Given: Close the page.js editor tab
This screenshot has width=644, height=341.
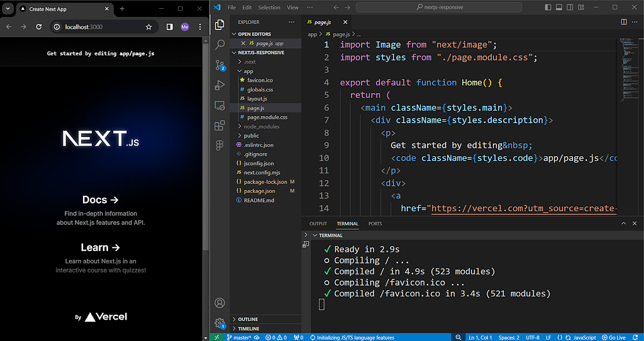Looking at the screenshot, I should [x=345, y=22].
